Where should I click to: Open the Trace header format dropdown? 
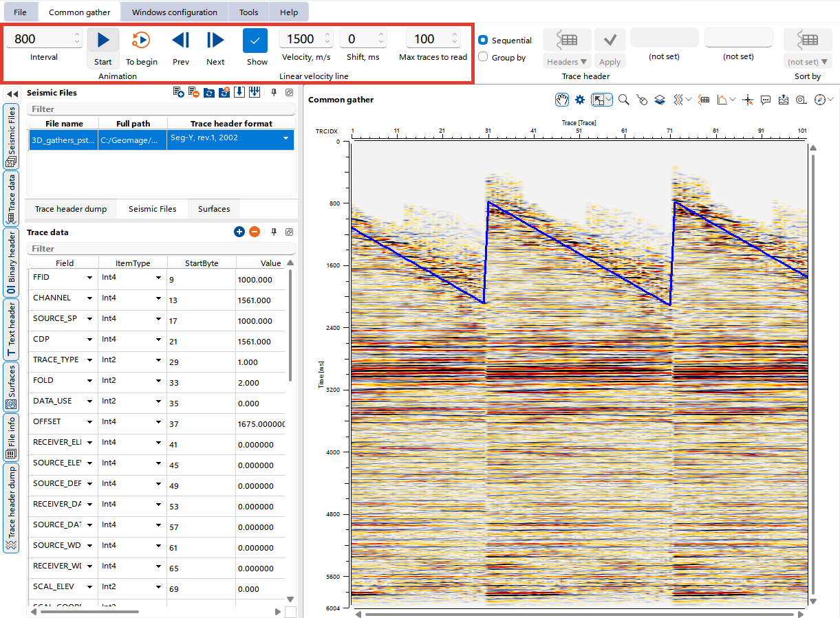(286, 139)
